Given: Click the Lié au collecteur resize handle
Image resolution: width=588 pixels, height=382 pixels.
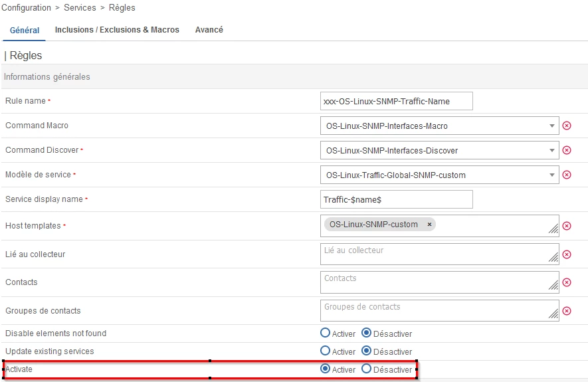Looking at the screenshot, I should click(x=553, y=257).
